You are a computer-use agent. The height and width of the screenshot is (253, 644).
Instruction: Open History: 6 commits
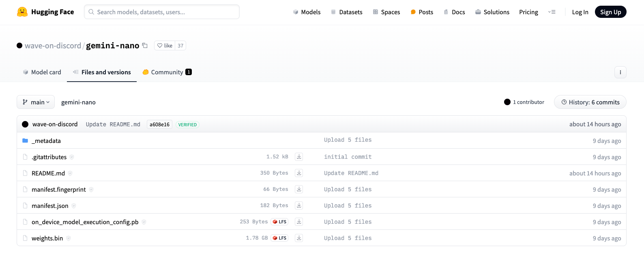point(590,102)
